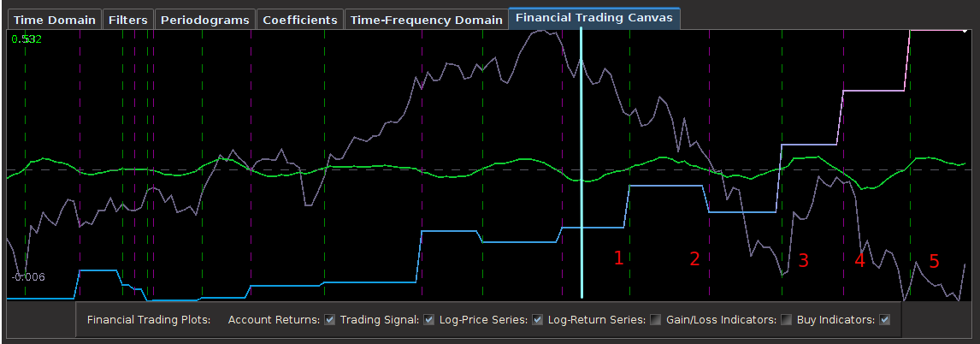
Task: Select the red number 2 marker
Action: pos(694,258)
